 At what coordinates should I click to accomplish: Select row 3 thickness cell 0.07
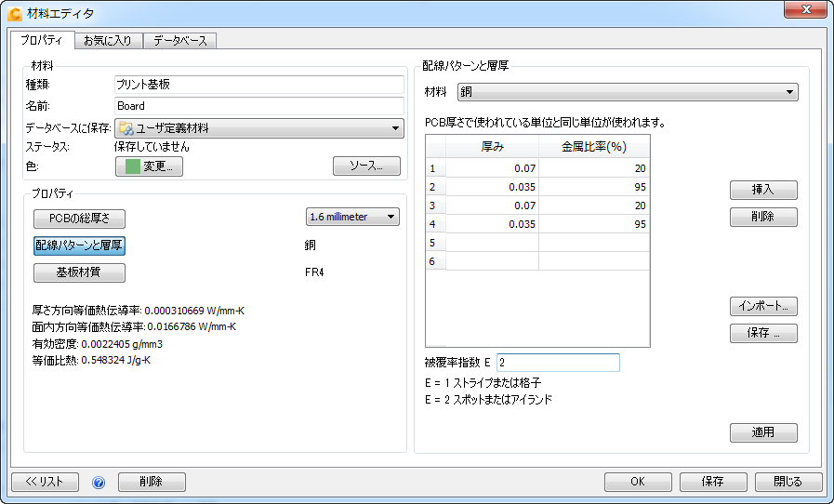coord(493,206)
